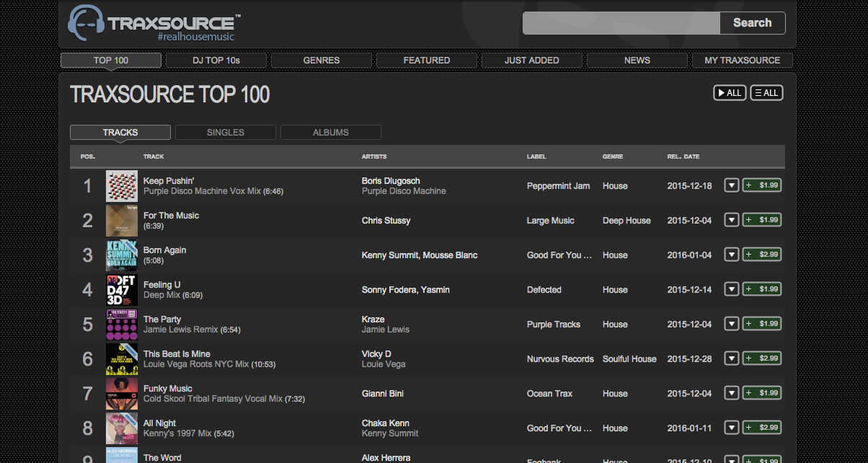Screen dimensions: 868x463
Task: Add For The Music to cart for $1.99
Action: coord(762,220)
